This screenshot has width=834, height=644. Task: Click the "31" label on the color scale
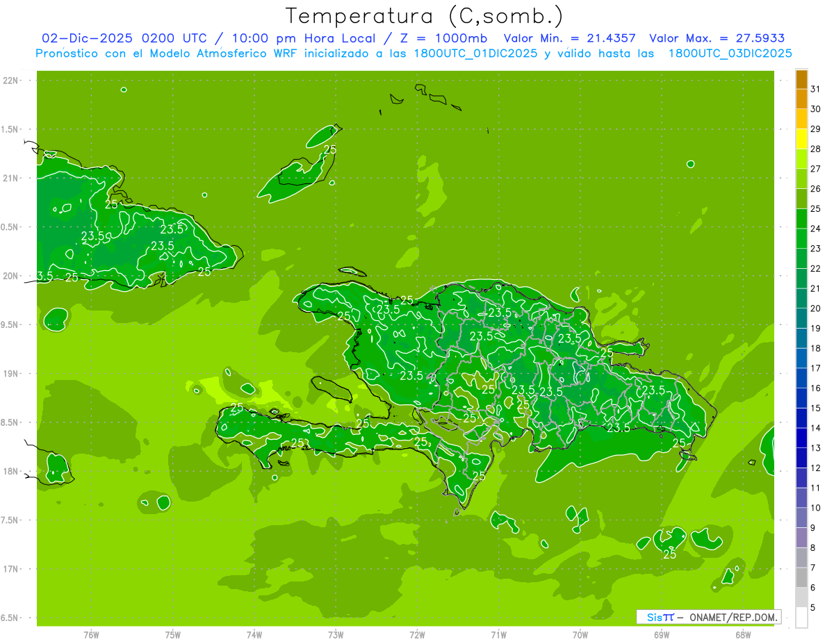(816, 89)
